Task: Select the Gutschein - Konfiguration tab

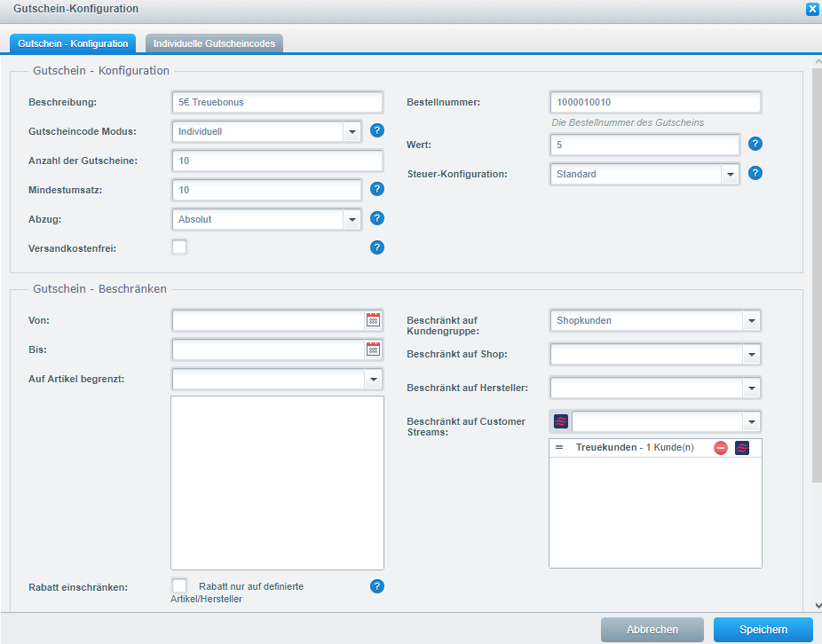Action: (x=73, y=43)
